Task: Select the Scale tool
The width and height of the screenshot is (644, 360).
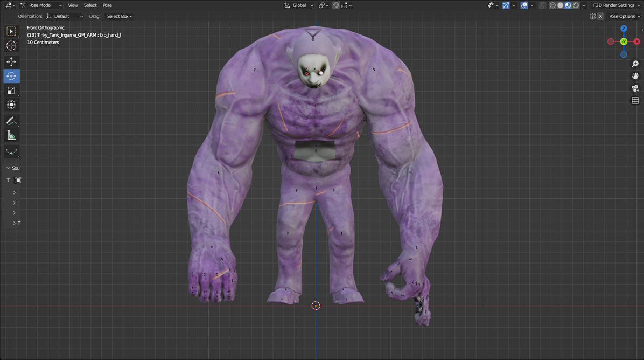Action: (x=11, y=91)
